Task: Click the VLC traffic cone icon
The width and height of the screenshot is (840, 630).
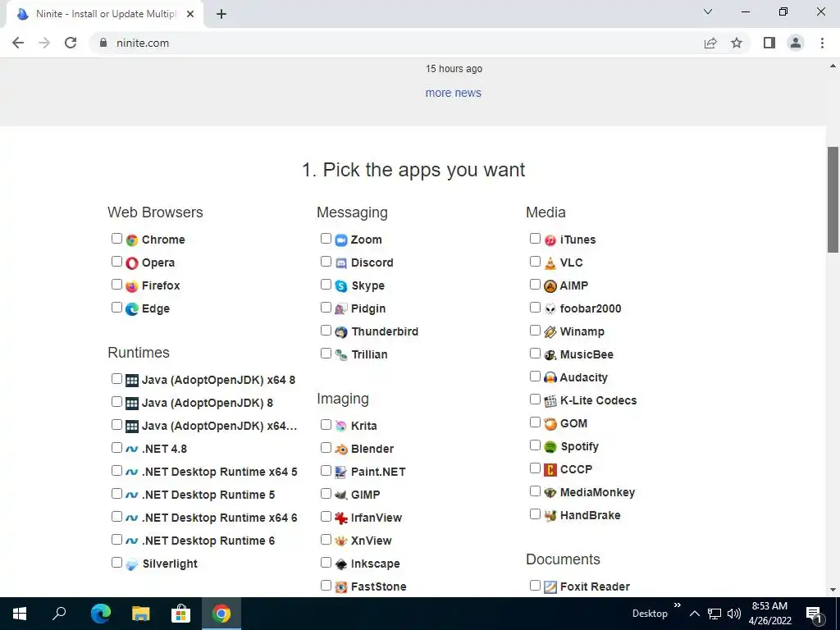Action: (550, 263)
